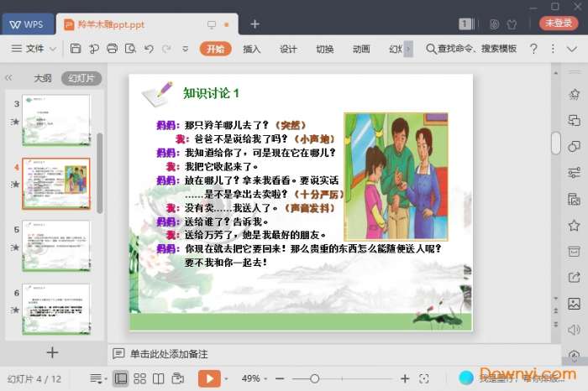Screen dimensions: 588x391
Task: Click animation star icon under slide 4
Action: point(15,184)
